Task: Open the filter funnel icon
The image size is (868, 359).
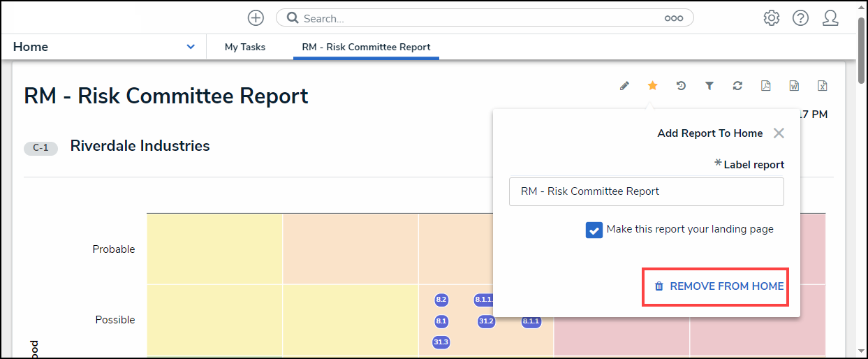Action: (x=709, y=86)
